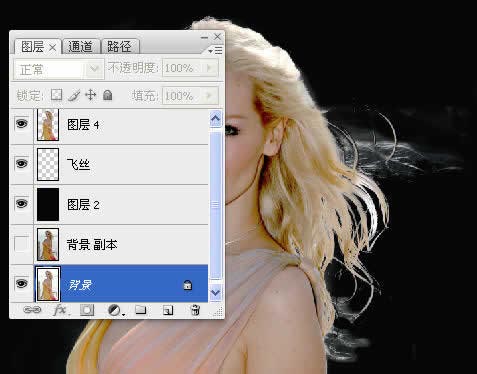The width and height of the screenshot is (477, 374).
Task: Click the lock icon on 背景 layer
Action: (187, 285)
